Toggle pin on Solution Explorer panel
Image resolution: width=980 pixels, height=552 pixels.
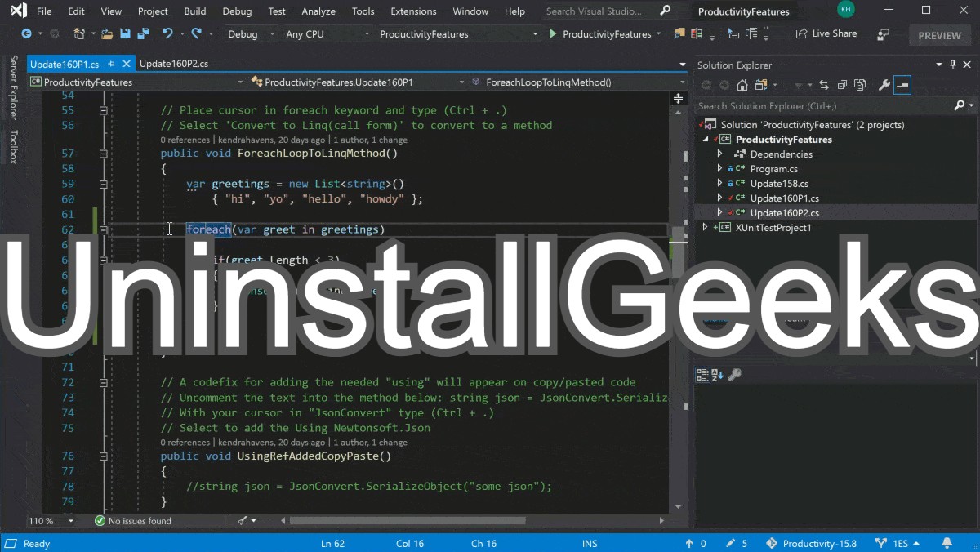pyautogui.click(x=953, y=65)
